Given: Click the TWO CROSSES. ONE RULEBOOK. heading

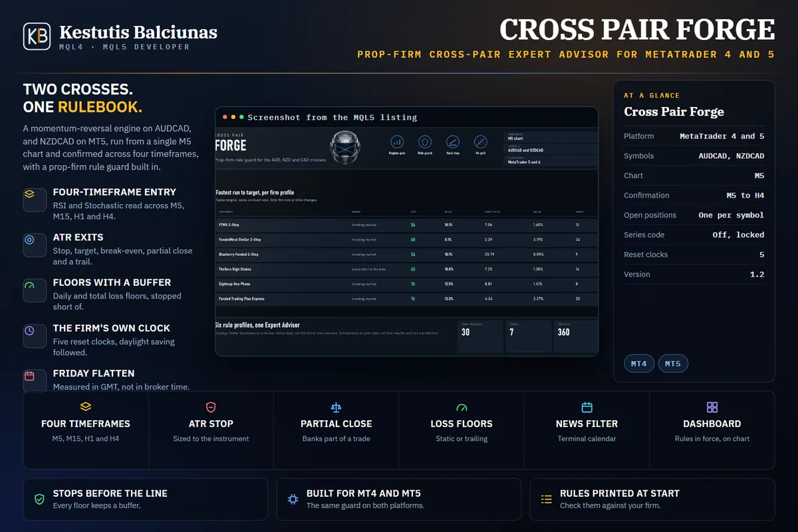Looking at the screenshot, I should tap(82, 98).
